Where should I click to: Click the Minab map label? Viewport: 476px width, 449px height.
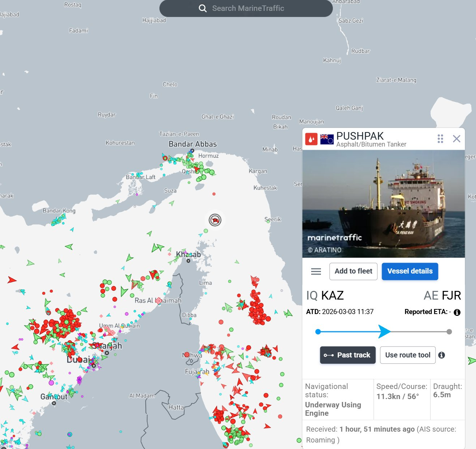tap(270, 149)
